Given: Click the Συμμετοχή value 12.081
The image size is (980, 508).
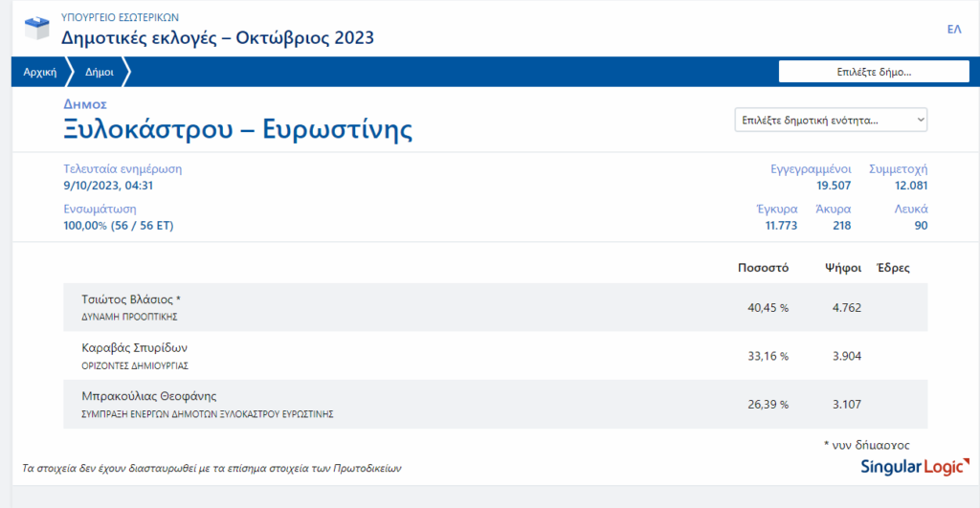Looking at the screenshot, I should (x=910, y=186).
